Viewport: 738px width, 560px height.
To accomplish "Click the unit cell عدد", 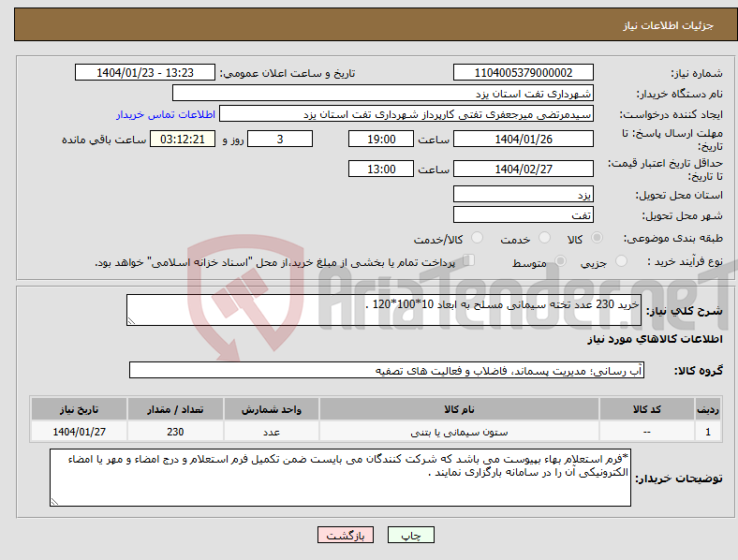I will (x=272, y=432).
